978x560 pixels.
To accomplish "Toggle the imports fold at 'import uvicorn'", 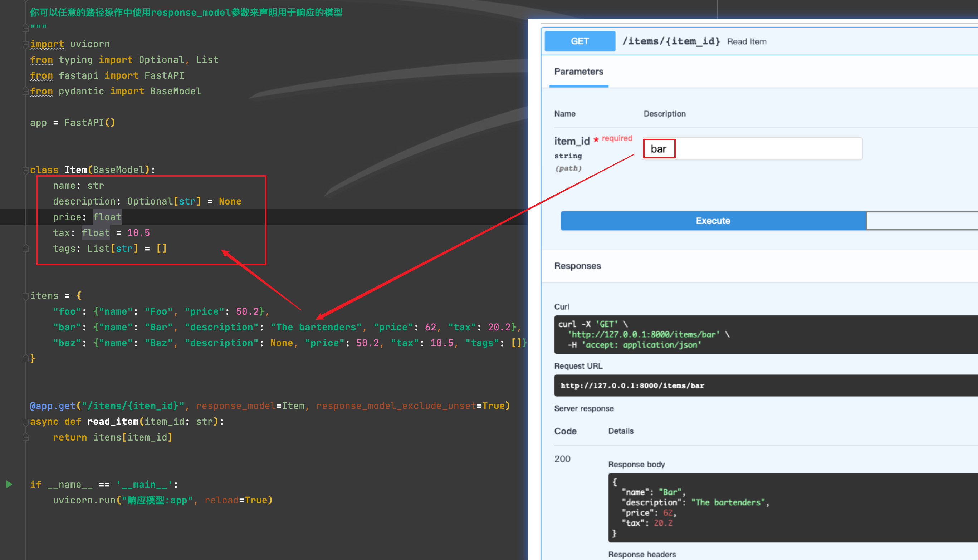I will [x=26, y=44].
